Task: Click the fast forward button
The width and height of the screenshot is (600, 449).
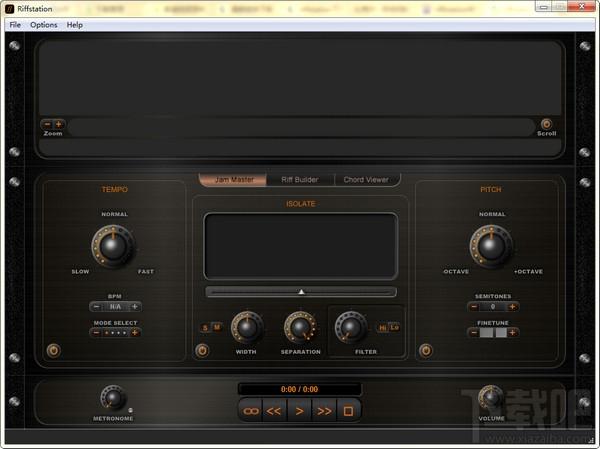Action: (x=324, y=411)
